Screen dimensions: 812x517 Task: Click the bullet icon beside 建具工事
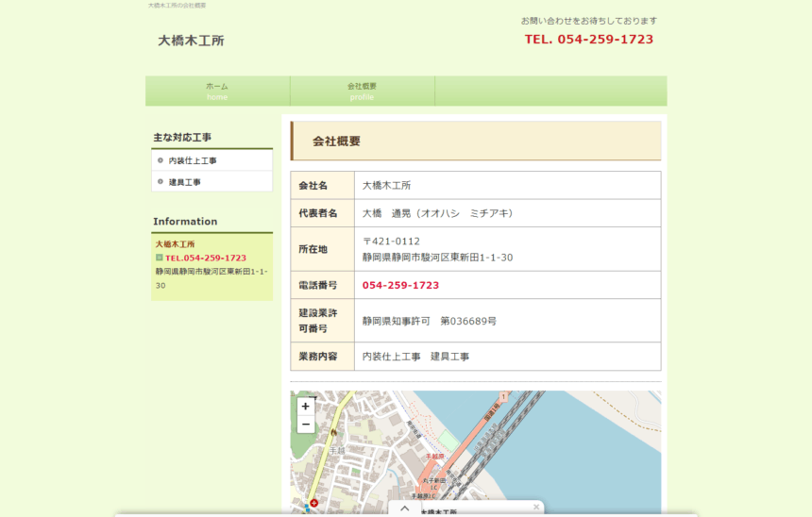161,182
